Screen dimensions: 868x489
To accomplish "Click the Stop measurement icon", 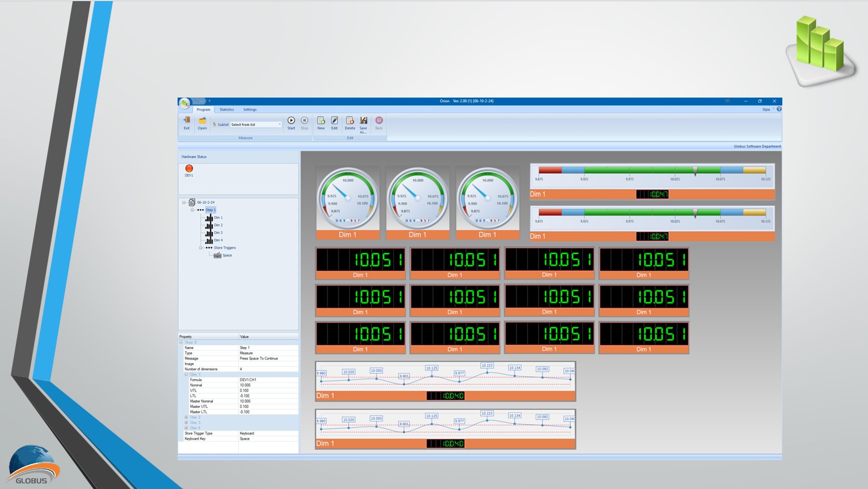I will coord(305,120).
